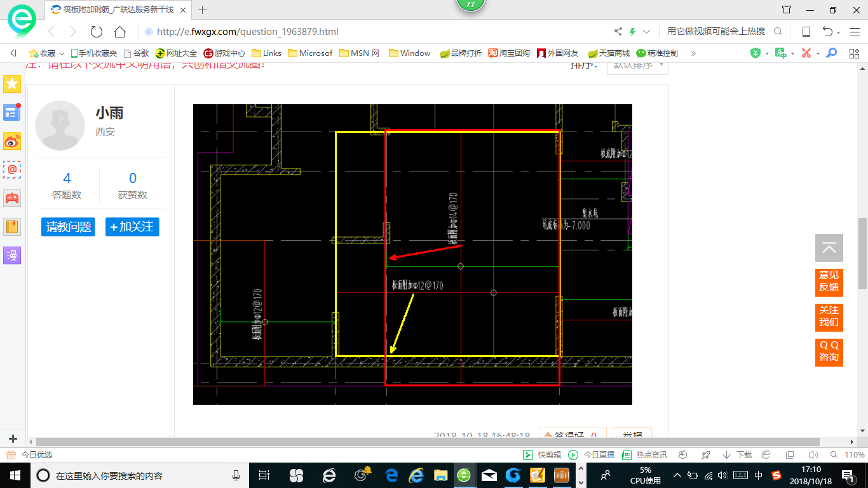Image resolution: width=868 pixels, height=488 pixels.
Task: Click the search magnifier in search box
Action: pos(778,32)
